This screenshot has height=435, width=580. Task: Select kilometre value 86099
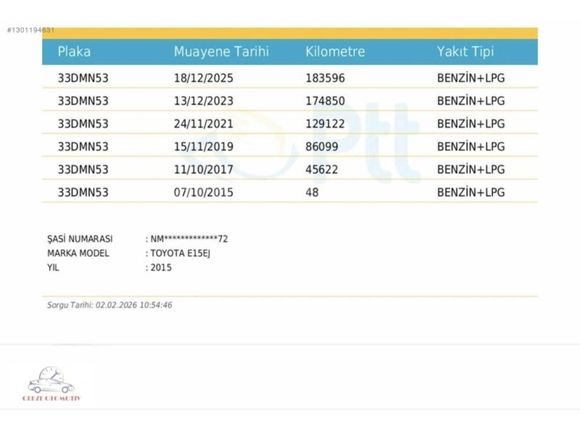tap(322, 147)
